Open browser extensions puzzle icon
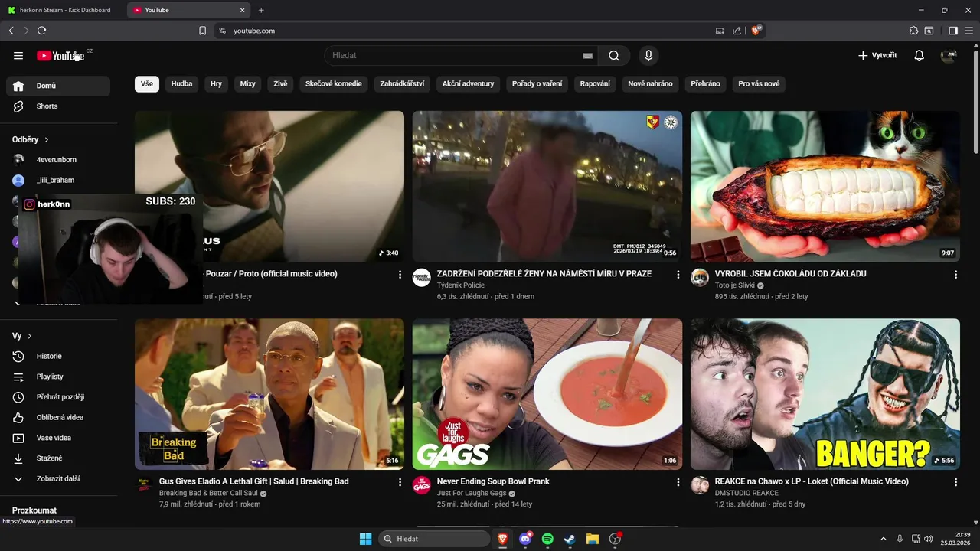980x551 pixels. coord(913,31)
